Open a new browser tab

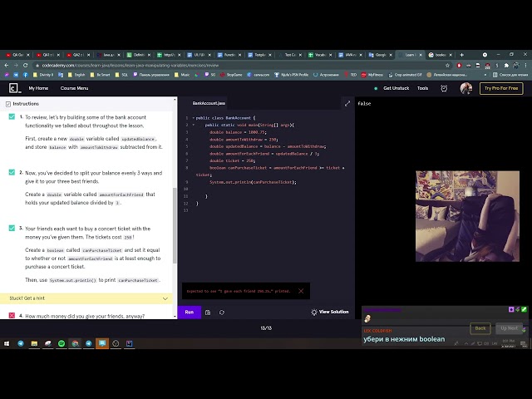pyautogui.click(x=462, y=55)
